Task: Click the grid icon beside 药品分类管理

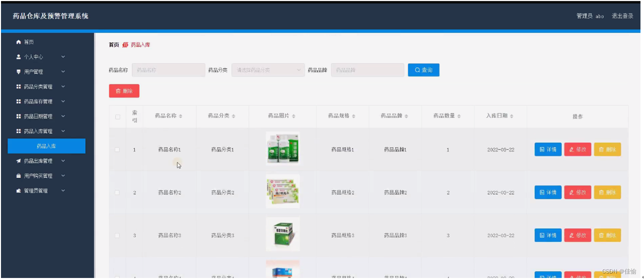Action: (19, 87)
